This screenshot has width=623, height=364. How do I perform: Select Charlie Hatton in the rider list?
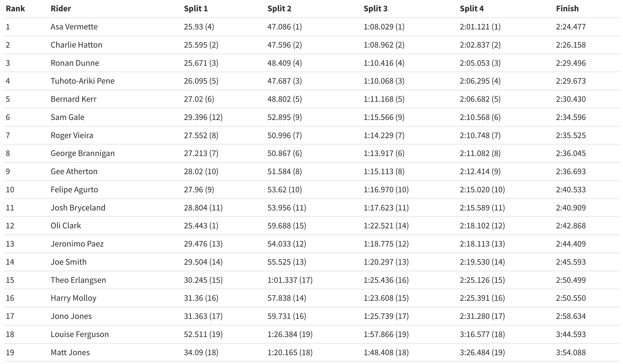(x=76, y=45)
